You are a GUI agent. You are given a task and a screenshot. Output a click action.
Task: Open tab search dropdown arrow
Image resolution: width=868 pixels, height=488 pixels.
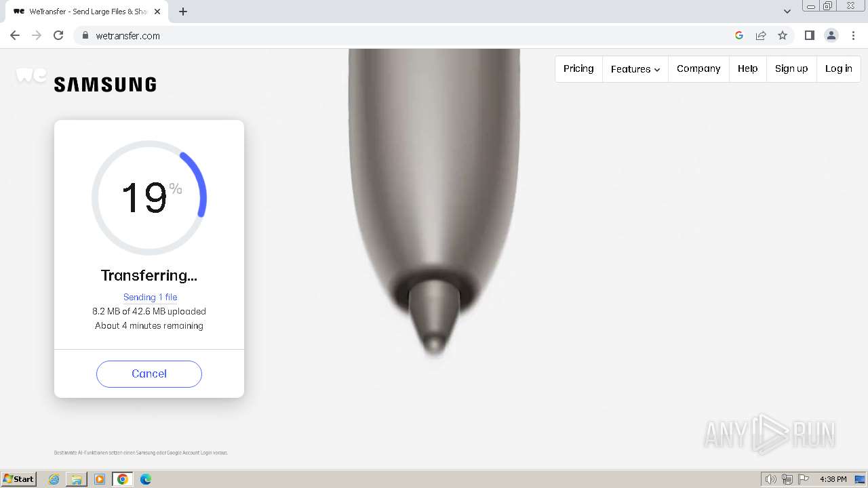[787, 12]
